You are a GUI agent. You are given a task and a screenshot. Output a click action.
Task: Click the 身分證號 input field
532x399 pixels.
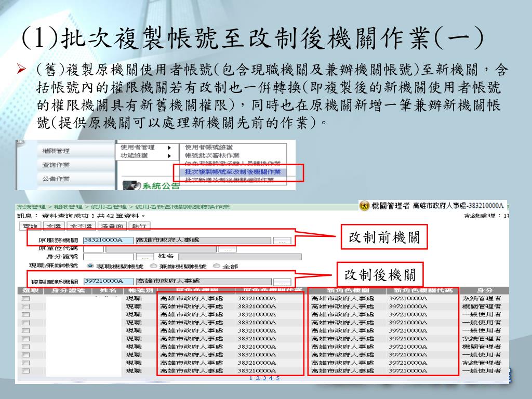click(x=109, y=257)
